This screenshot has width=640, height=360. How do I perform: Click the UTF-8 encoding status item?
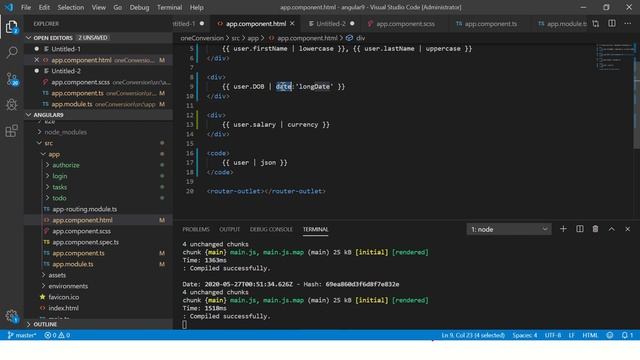point(553,335)
